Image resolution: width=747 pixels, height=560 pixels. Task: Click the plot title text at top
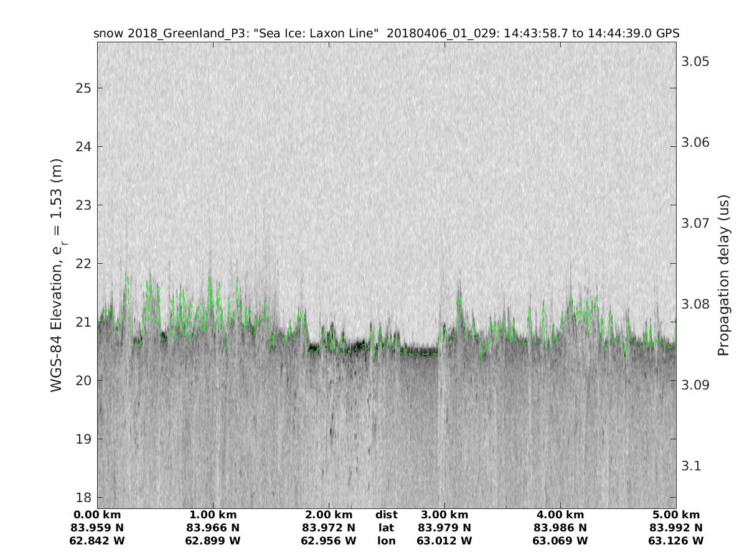point(386,33)
